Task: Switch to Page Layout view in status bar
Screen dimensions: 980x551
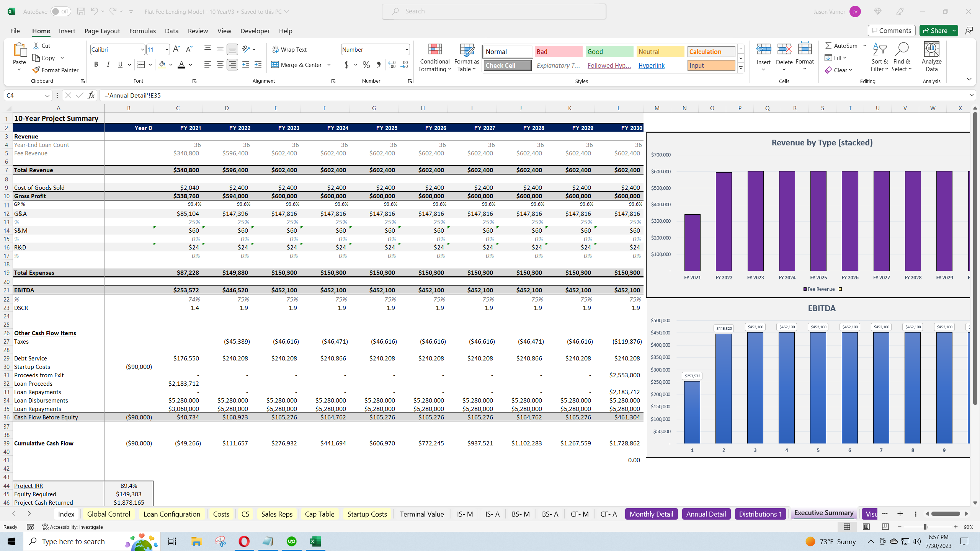Action: coord(866,527)
